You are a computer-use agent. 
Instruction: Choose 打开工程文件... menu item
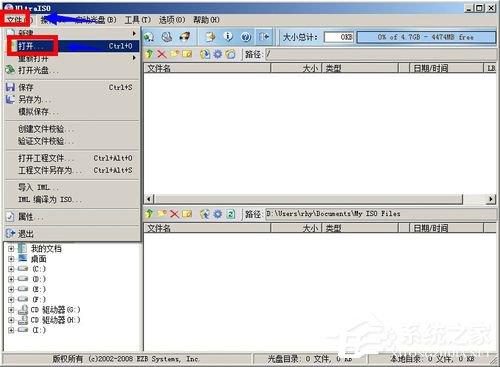(x=72, y=158)
